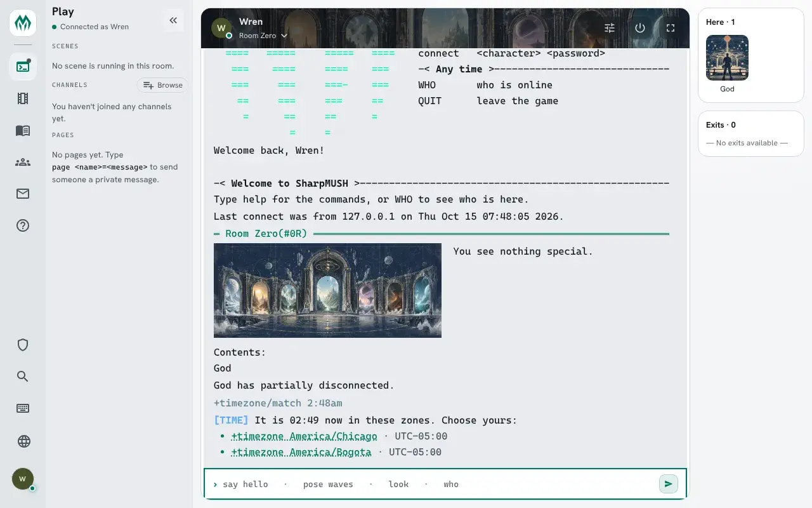812x508 pixels.
Task: Open terminal settings sliders icon
Action: click(x=610, y=28)
